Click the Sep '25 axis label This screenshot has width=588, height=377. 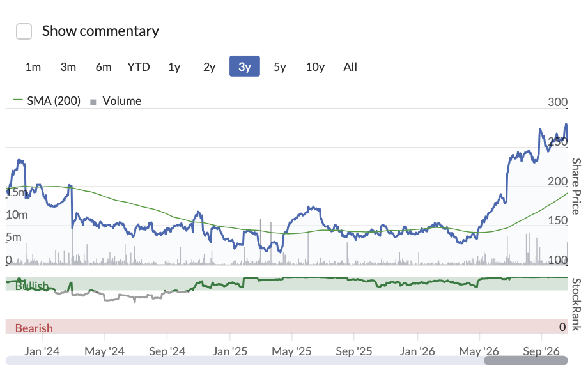[354, 351]
